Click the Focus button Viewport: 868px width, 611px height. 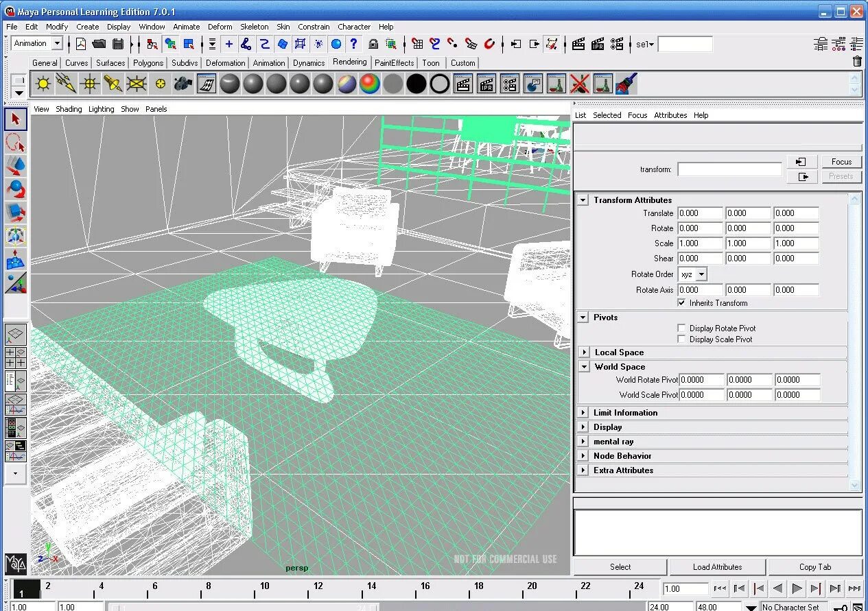tap(841, 162)
